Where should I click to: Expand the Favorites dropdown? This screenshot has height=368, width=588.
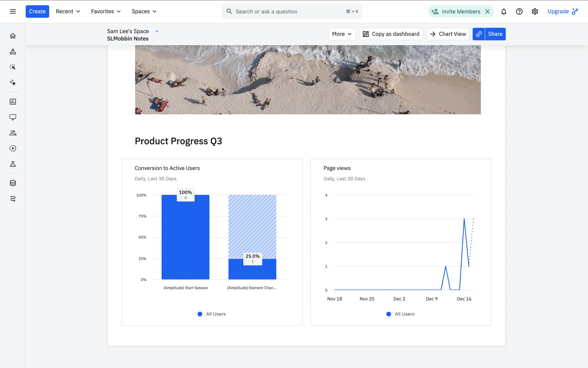(x=106, y=11)
